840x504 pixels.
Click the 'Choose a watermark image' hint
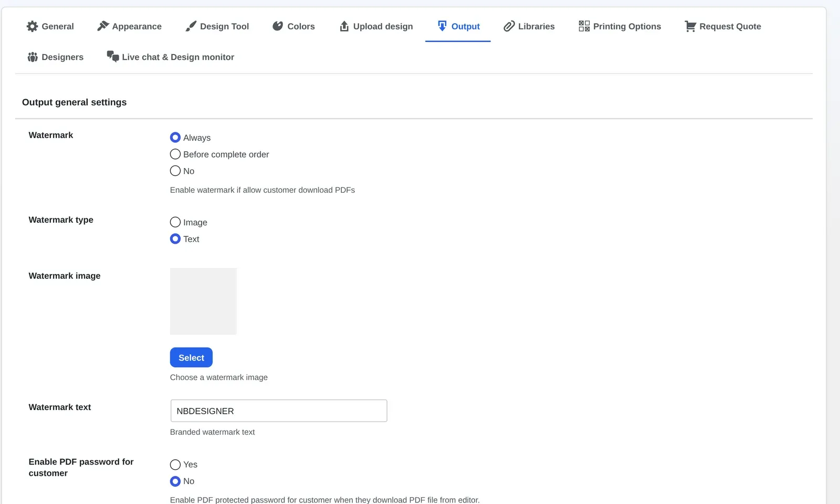(x=219, y=377)
